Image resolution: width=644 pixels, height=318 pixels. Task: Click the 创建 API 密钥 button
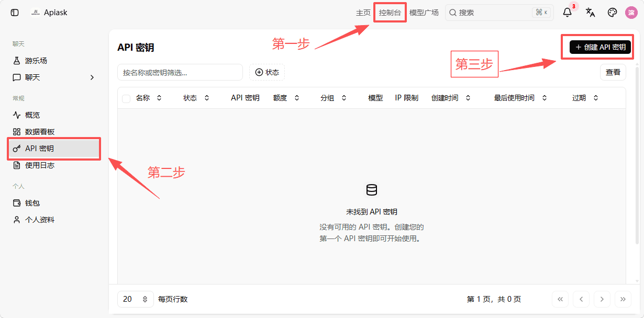pos(600,47)
